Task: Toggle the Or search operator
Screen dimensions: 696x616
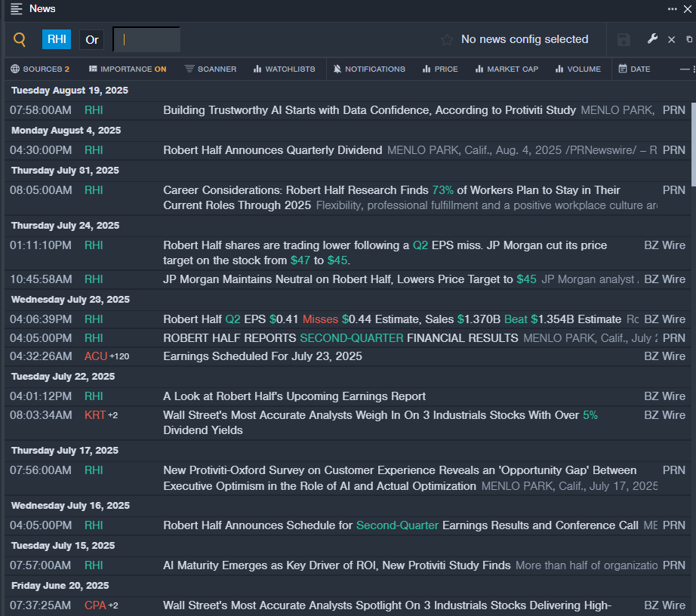Action: click(92, 40)
